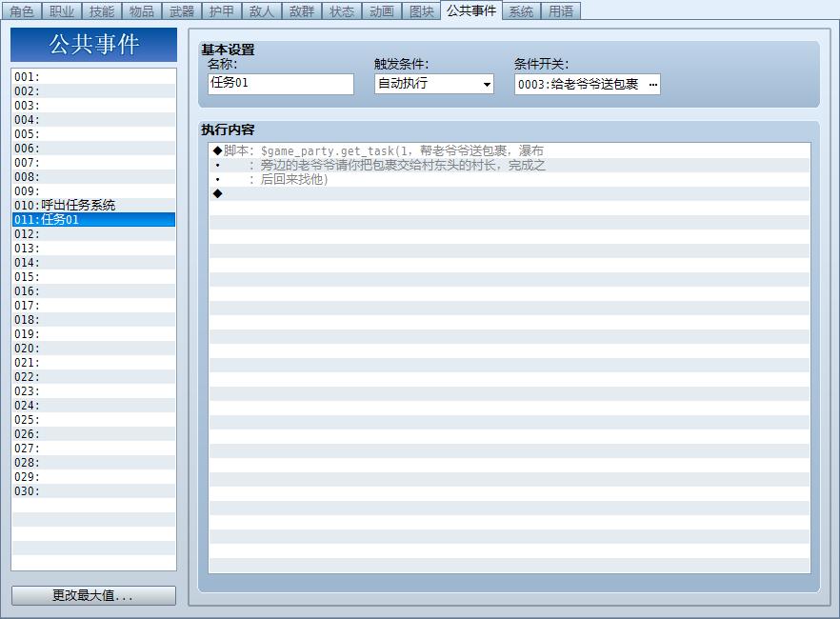Select common event row 017:
This screenshot has height=619, width=840.
pyautogui.click(x=93, y=306)
